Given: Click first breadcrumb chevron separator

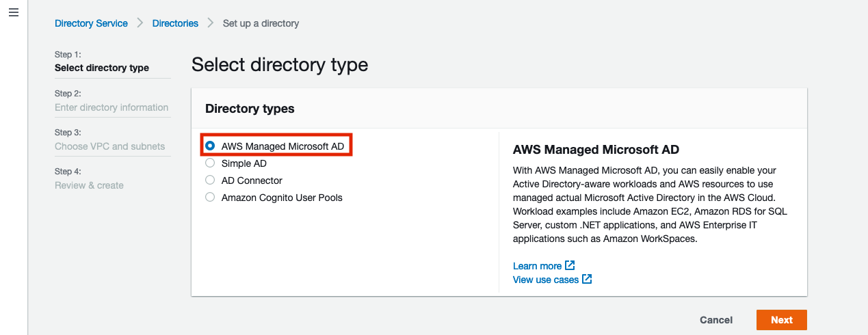Looking at the screenshot, I should [x=140, y=23].
